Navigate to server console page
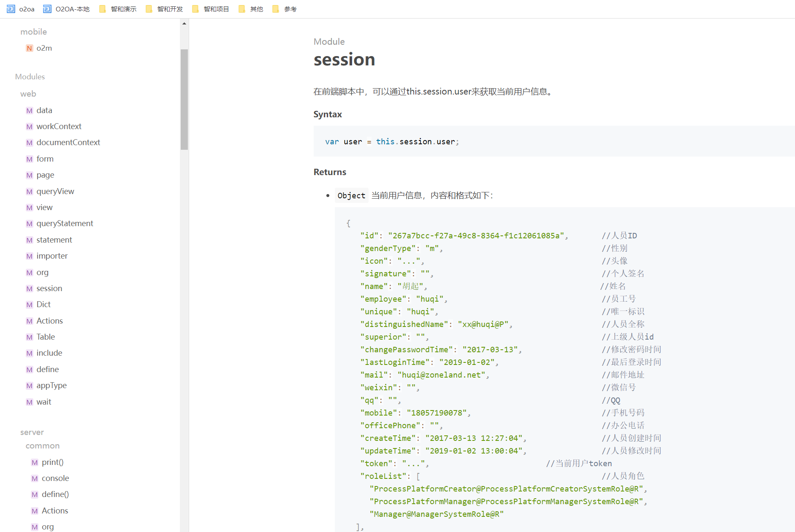 tap(55, 478)
